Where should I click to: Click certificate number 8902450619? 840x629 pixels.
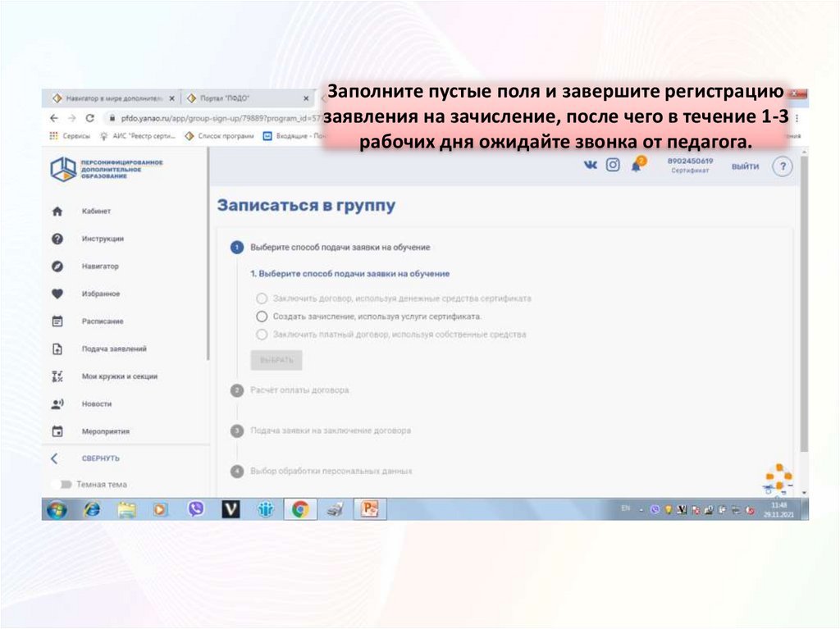[690, 161]
